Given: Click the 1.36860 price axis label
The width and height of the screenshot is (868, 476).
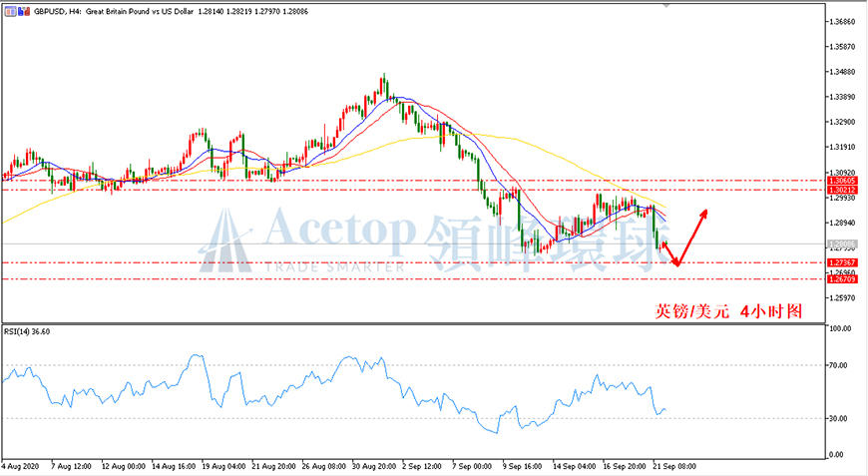Looking at the screenshot, I should point(842,22).
